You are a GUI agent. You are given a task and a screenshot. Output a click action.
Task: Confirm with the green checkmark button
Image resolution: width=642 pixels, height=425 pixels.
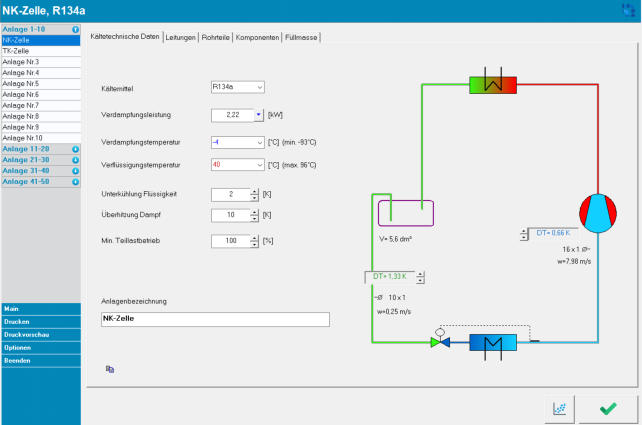pos(607,408)
